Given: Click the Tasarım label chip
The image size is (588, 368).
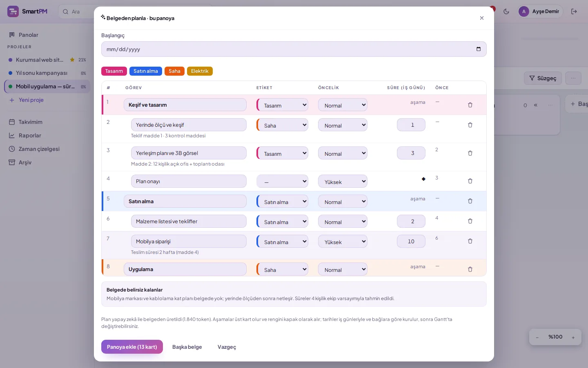Looking at the screenshot, I should click(x=114, y=71).
